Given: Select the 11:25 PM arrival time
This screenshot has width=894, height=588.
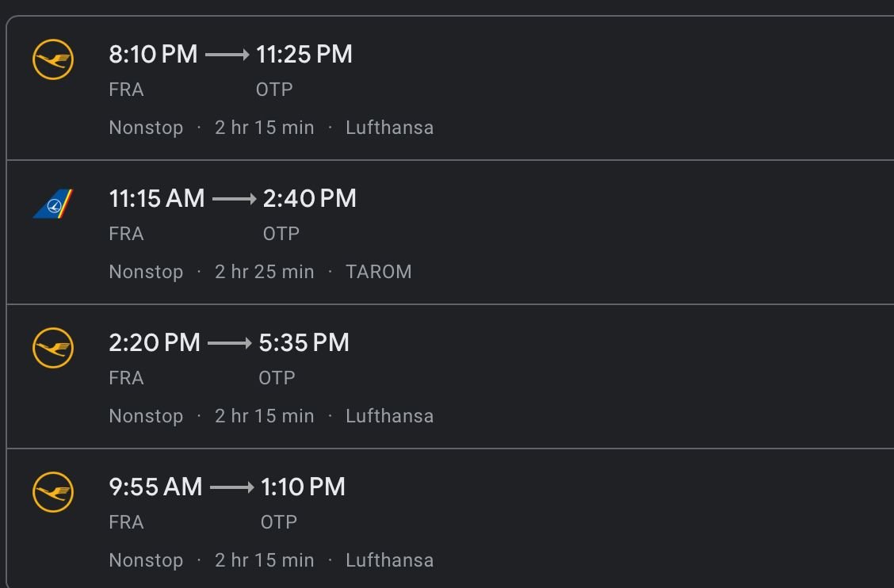Looking at the screenshot, I should 304,54.
